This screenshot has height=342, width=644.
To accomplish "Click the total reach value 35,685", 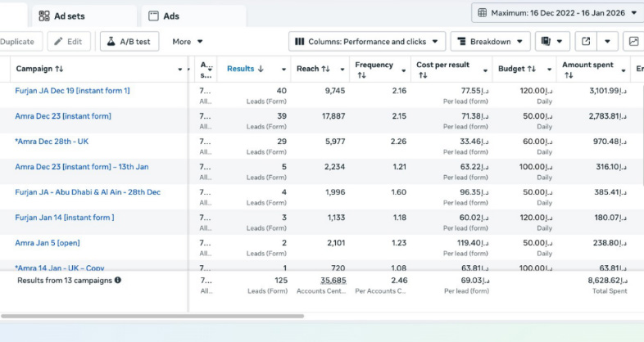I will pos(333,281).
